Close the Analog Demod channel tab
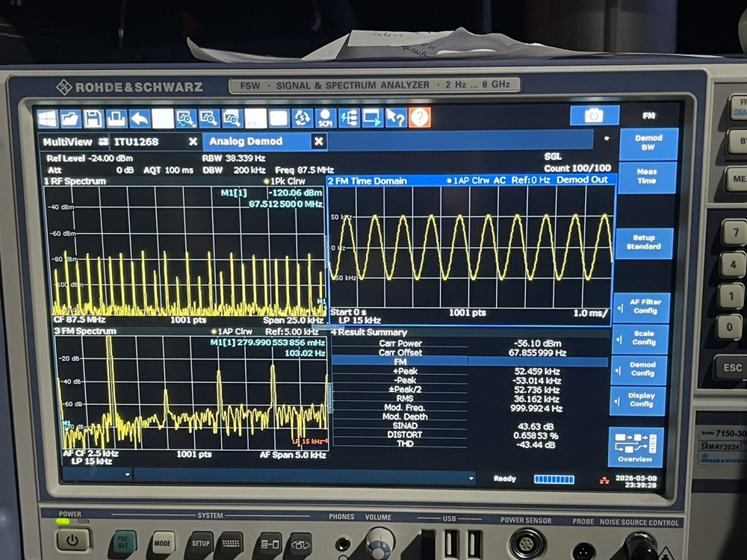 point(319,141)
